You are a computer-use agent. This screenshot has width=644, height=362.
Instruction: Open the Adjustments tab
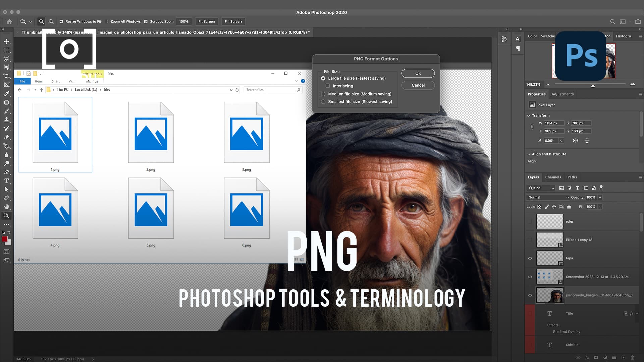coord(562,94)
